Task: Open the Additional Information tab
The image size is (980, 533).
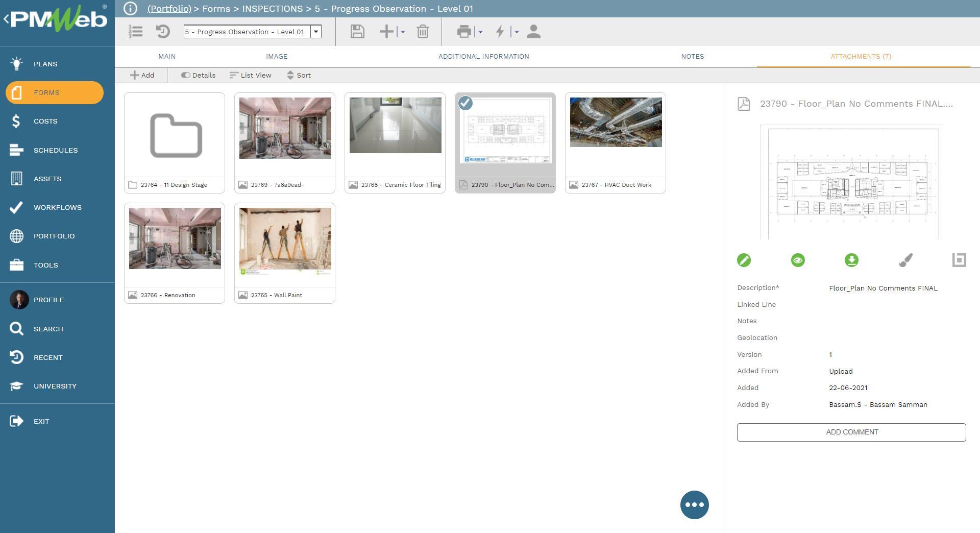Action: pos(483,57)
